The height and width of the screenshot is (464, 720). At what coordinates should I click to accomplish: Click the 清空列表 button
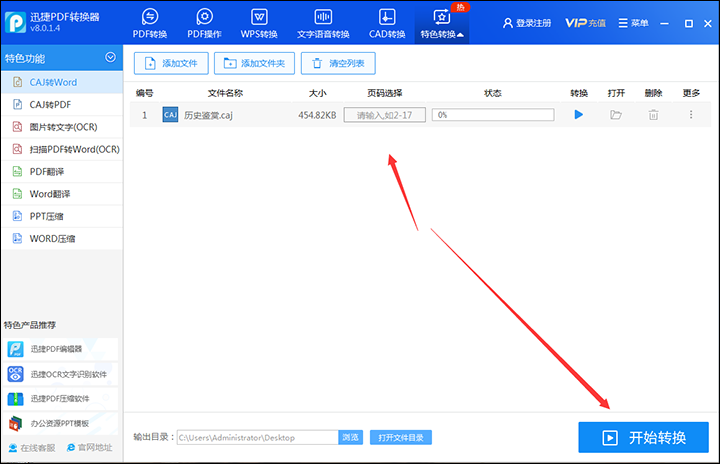[x=338, y=63]
